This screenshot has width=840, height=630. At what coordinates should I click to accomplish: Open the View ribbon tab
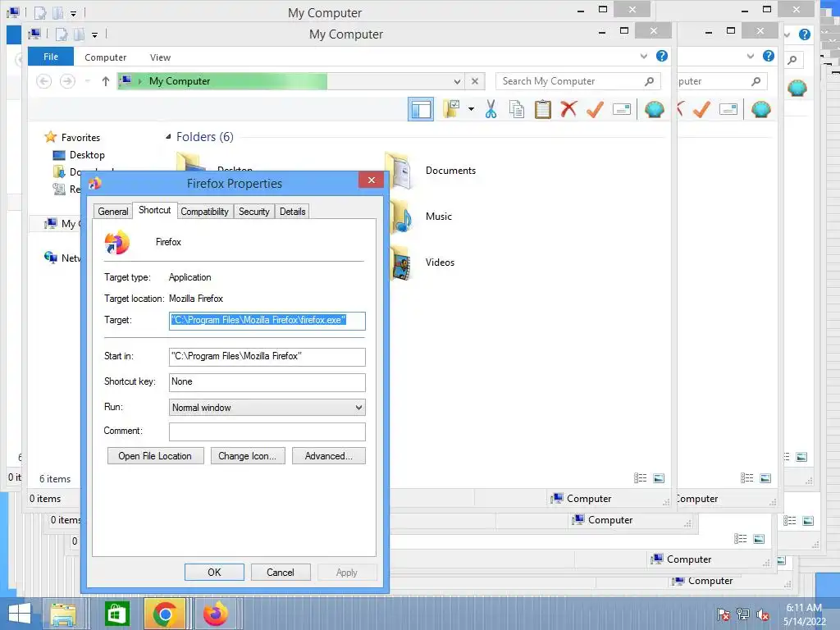[160, 57]
